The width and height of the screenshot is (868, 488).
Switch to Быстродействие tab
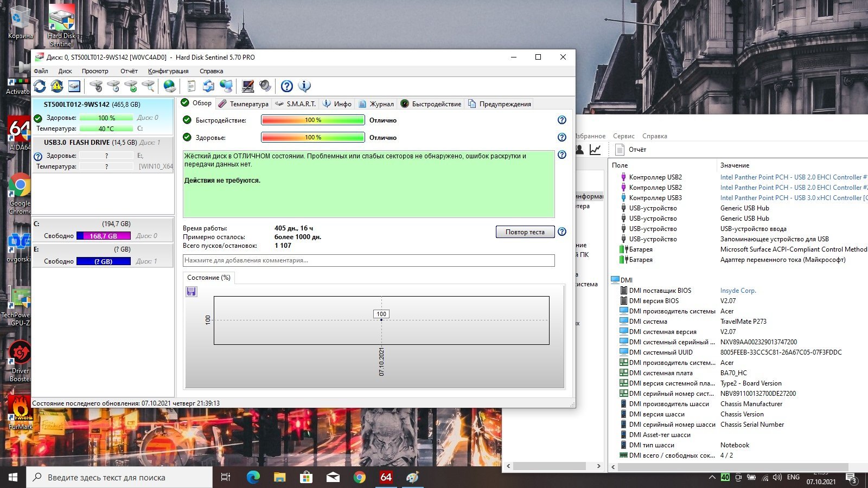(431, 104)
